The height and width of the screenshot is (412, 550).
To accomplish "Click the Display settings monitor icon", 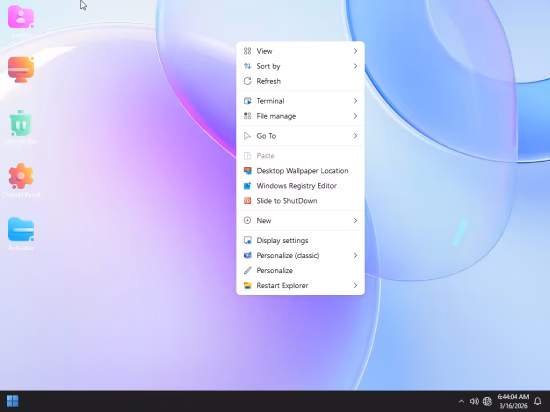I will click(248, 241).
